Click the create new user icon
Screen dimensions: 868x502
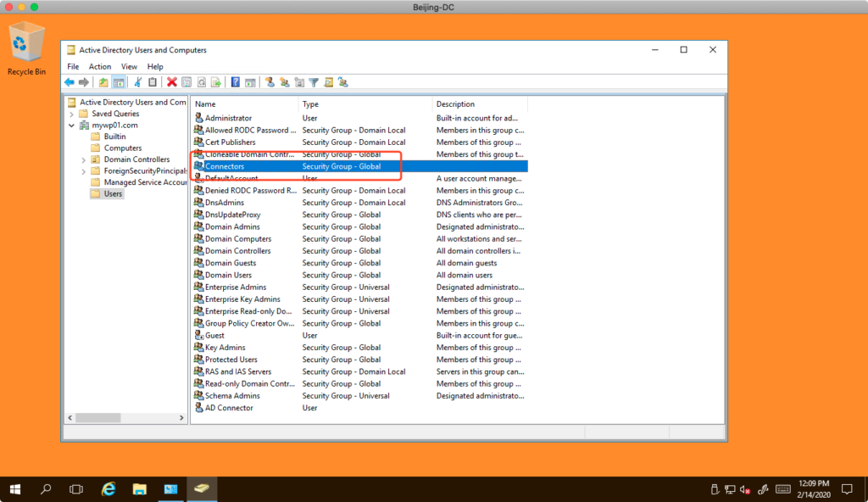pos(270,82)
